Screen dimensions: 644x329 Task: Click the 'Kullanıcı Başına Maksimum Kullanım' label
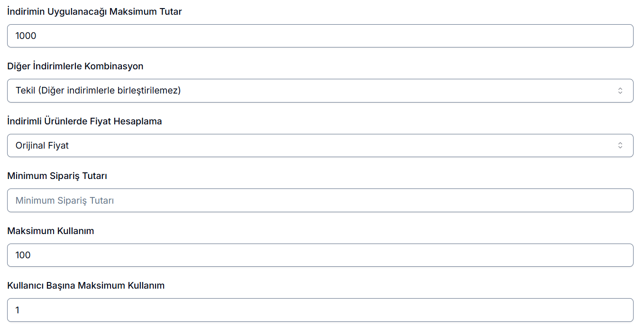pos(86,286)
